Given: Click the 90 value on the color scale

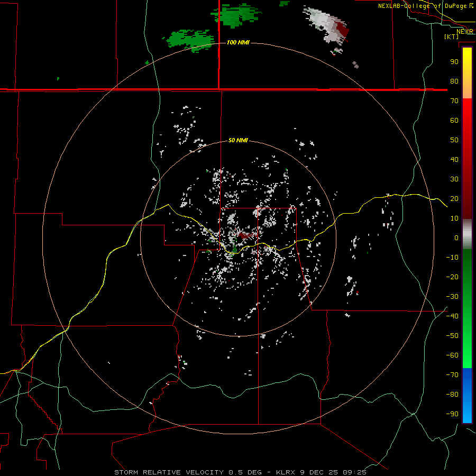Looking at the screenshot, I should point(454,62).
